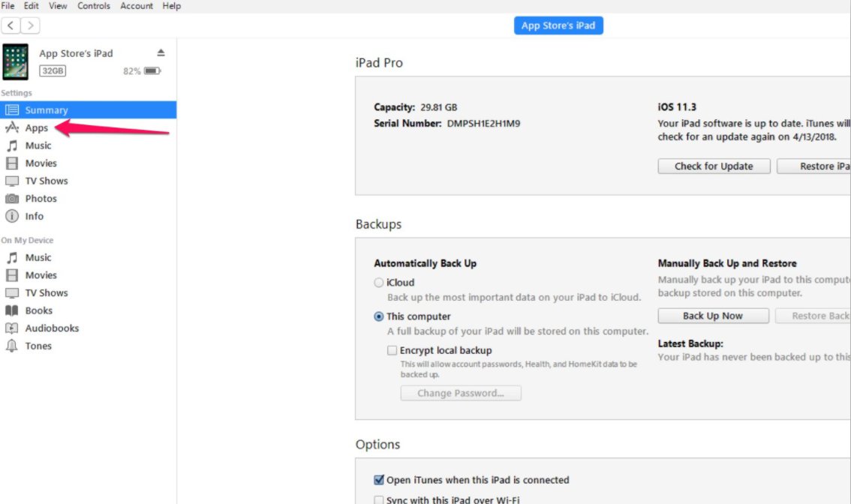Open Movies label under Settings

click(x=41, y=163)
